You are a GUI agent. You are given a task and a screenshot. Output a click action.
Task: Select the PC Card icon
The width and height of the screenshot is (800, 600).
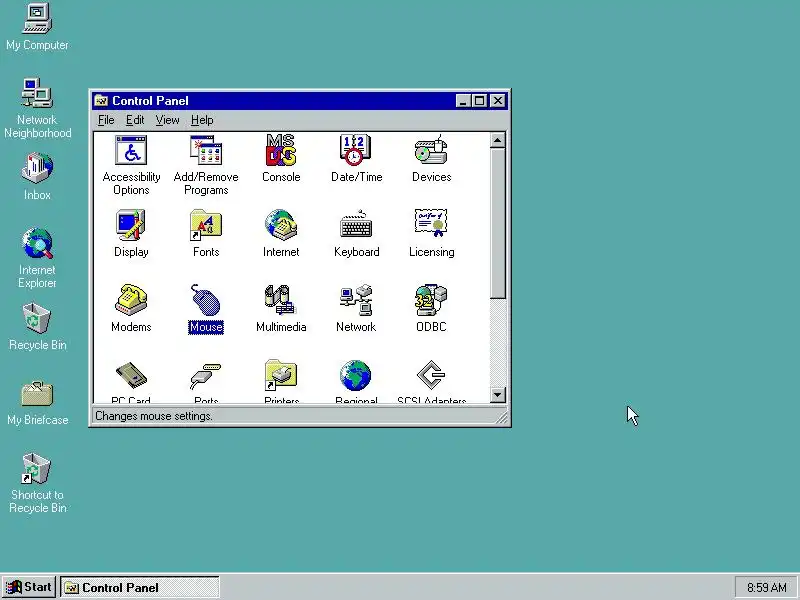click(x=131, y=376)
